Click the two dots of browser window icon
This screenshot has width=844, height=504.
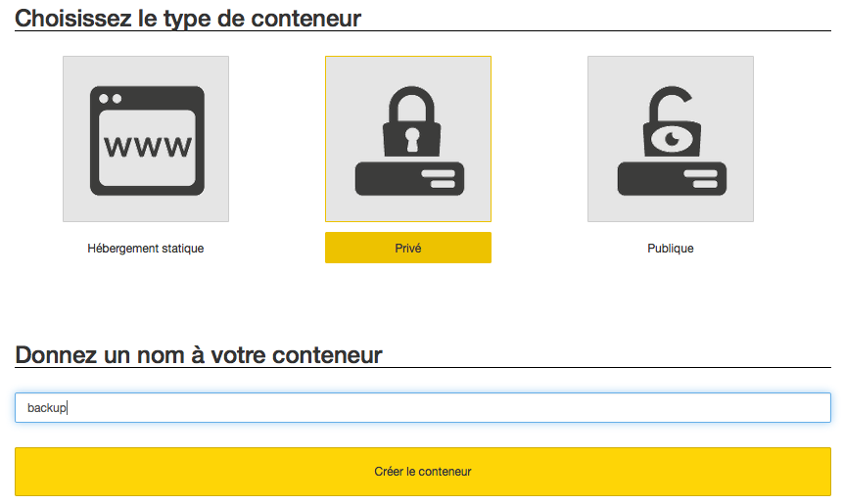coord(111,99)
